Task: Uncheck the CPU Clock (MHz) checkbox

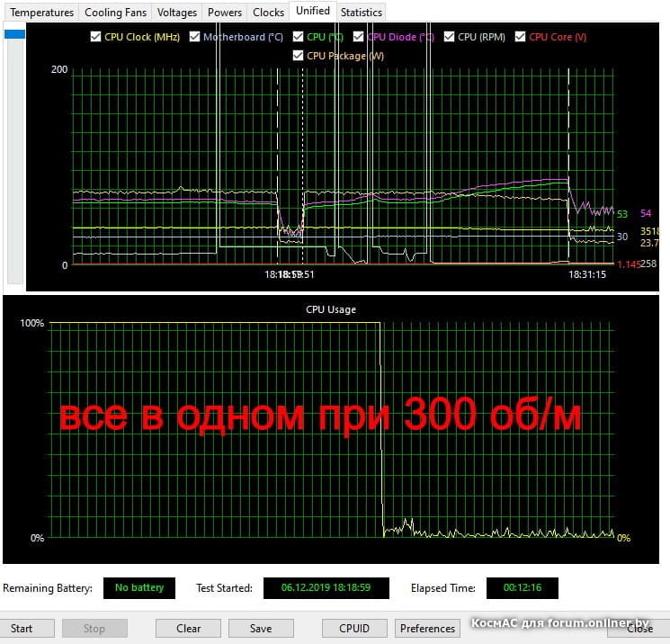Action: (x=95, y=37)
